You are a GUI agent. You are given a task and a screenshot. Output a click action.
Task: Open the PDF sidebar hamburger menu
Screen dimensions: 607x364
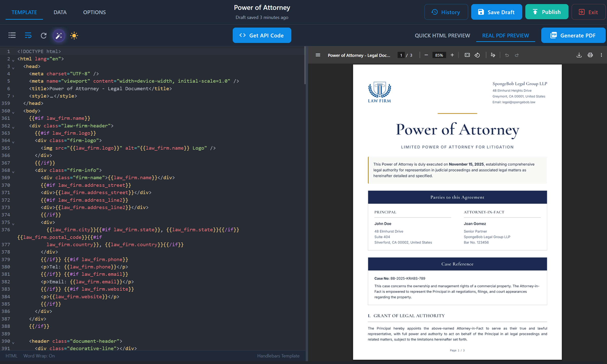coord(318,55)
